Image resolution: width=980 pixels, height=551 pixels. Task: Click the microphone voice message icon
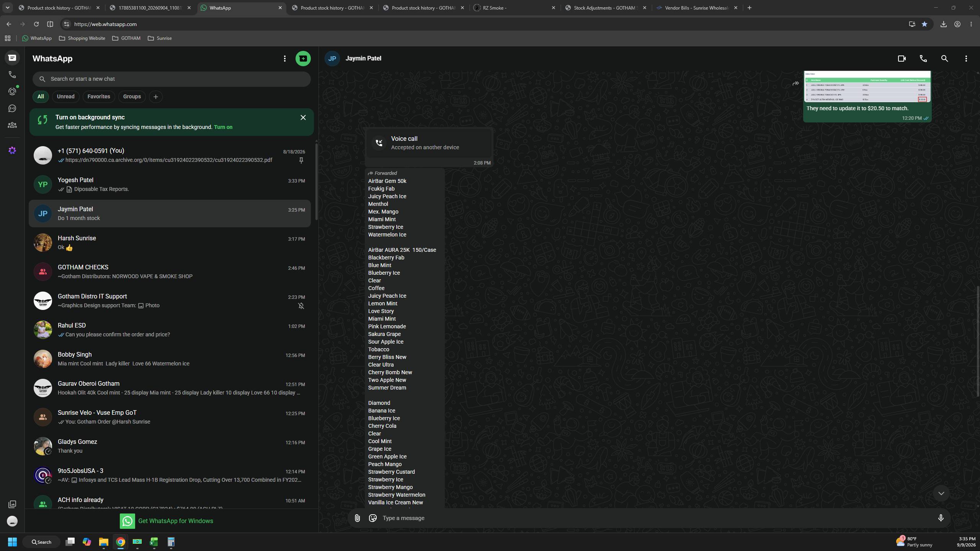pyautogui.click(x=941, y=518)
